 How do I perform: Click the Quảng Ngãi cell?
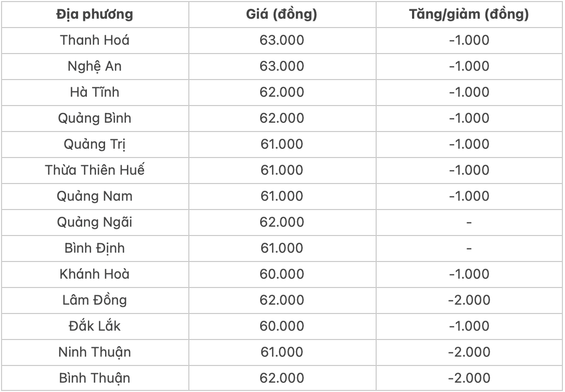[x=94, y=222]
